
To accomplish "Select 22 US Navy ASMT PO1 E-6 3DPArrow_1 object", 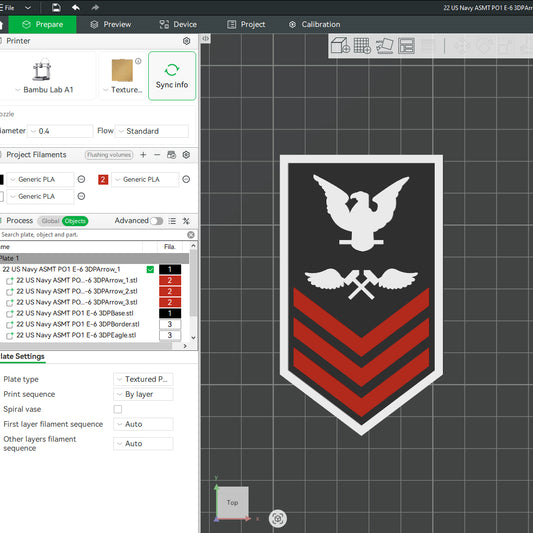I will coord(61,270).
